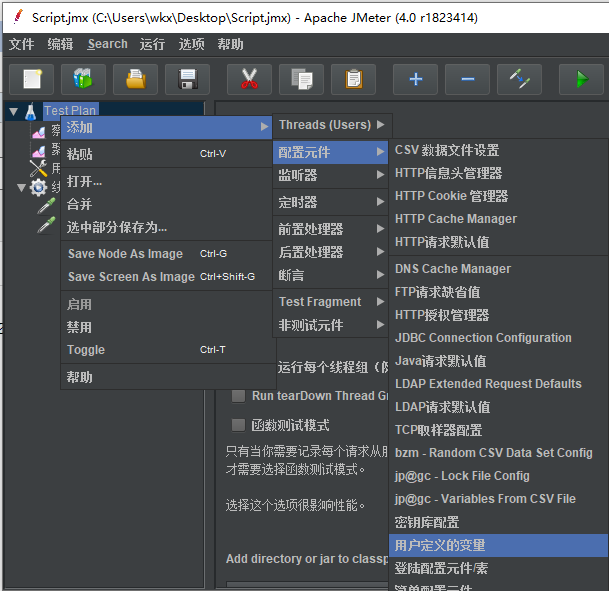
Task: Click the Cut scissors icon
Action: [249, 79]
